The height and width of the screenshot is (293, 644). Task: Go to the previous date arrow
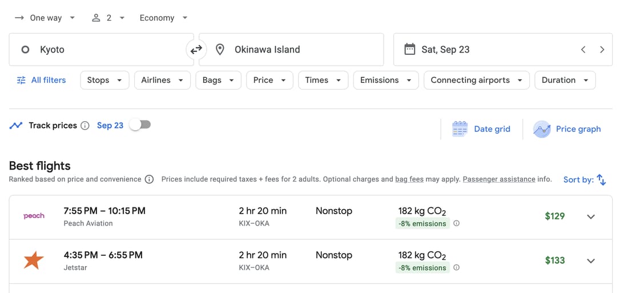[583, 50]
